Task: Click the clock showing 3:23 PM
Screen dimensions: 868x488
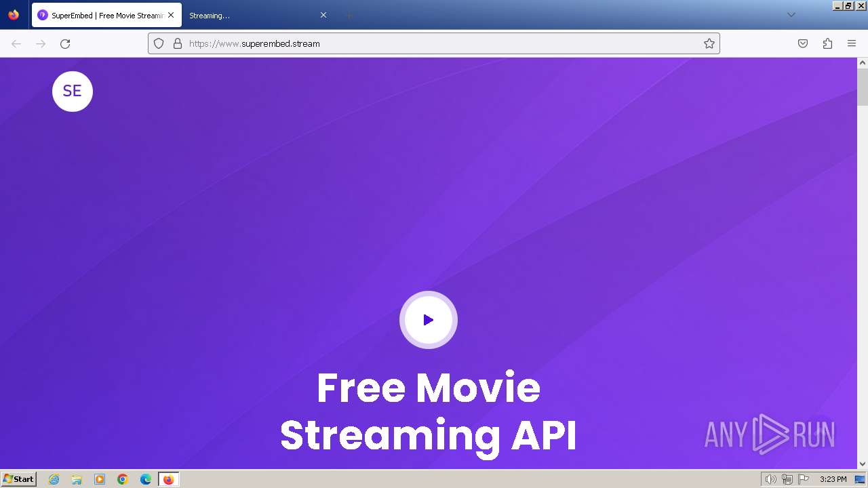Action: [x=833, y=479]
